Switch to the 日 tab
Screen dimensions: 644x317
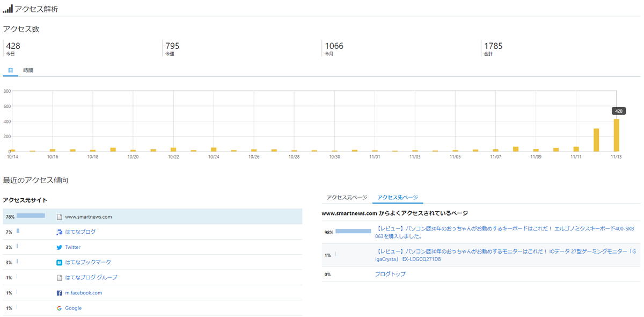(10, 70)
